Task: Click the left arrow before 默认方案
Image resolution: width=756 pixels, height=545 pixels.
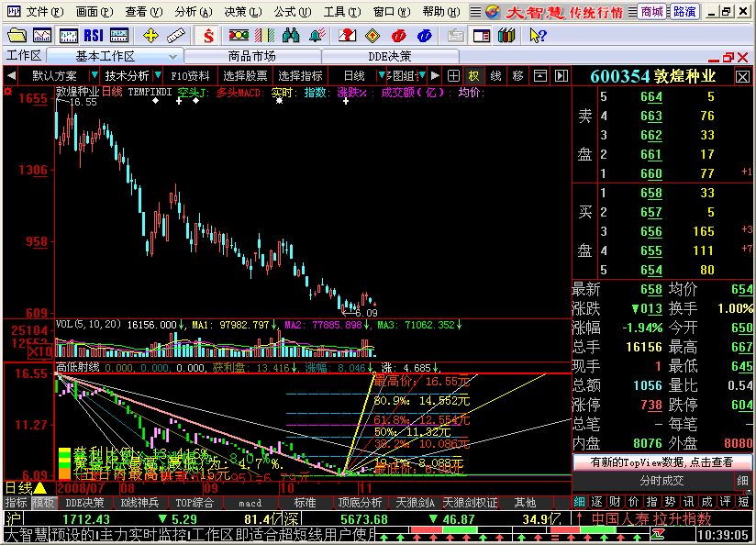Action: pos(12,76)
